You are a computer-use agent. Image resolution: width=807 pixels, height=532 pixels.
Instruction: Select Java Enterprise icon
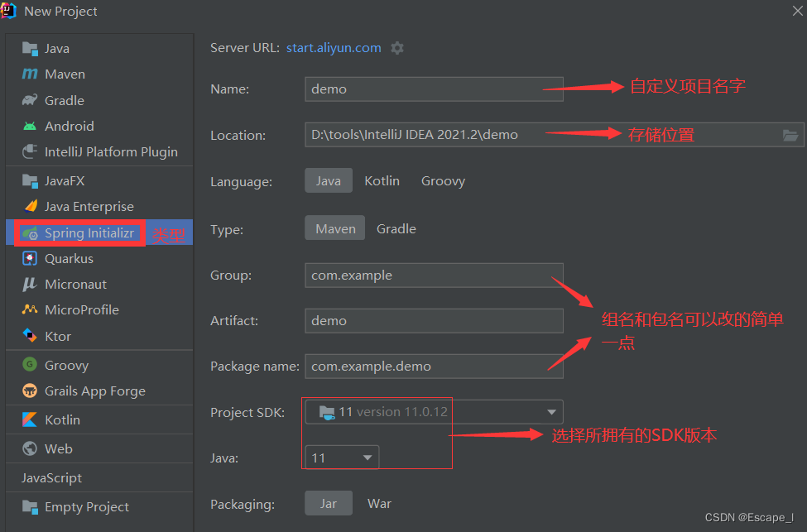point(30,206)
